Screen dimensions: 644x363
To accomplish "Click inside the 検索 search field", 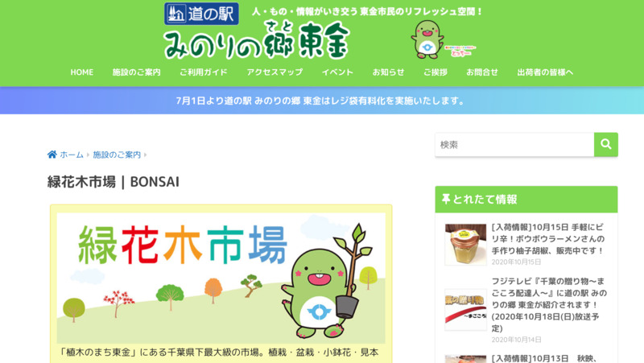I will pyautogui.click(x=514, y=145).
